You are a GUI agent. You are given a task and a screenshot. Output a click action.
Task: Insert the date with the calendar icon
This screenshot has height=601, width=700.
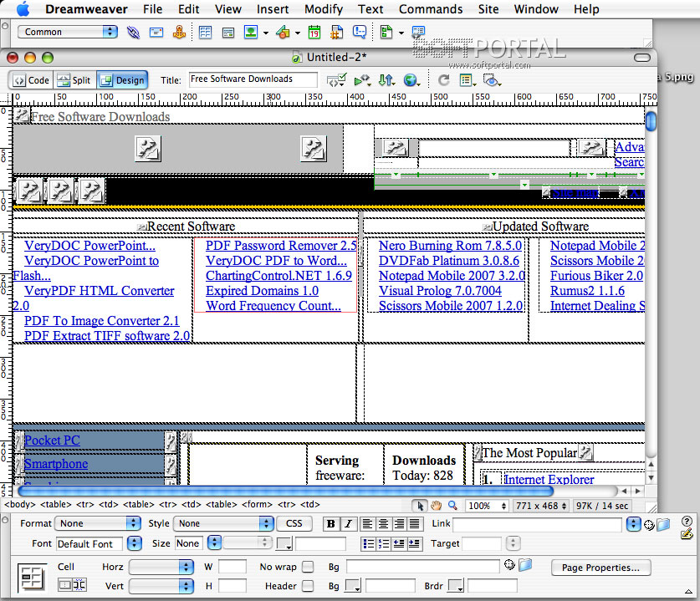click(314, 32)
